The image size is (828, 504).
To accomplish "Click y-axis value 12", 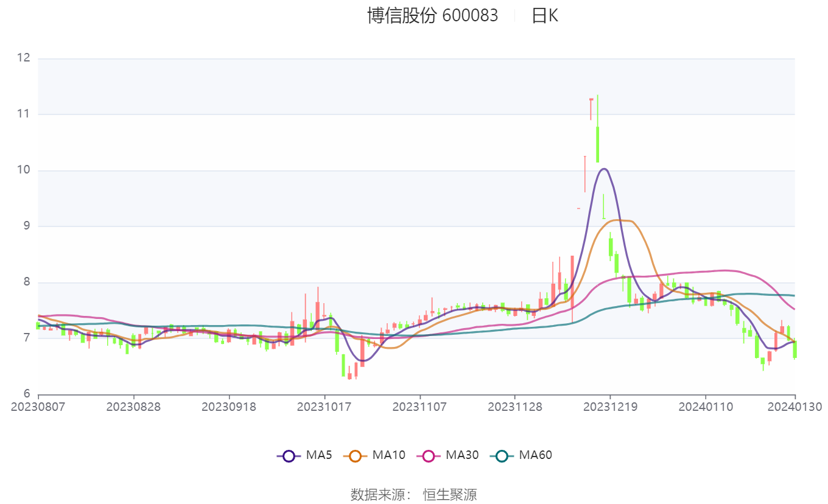I will pos(24,58).
